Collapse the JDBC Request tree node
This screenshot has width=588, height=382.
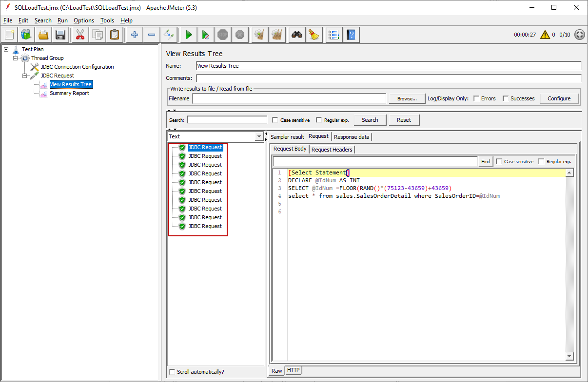(x=25, y=76)
